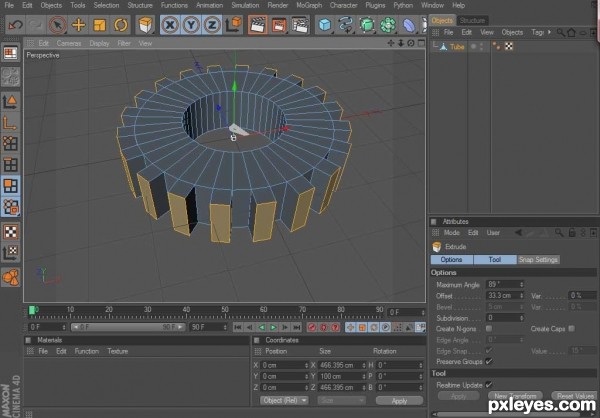Maximize the viewport with toggle icon
Image resolution: width=600 pixels, height=418 pixels.
click(x=421, y=43)
